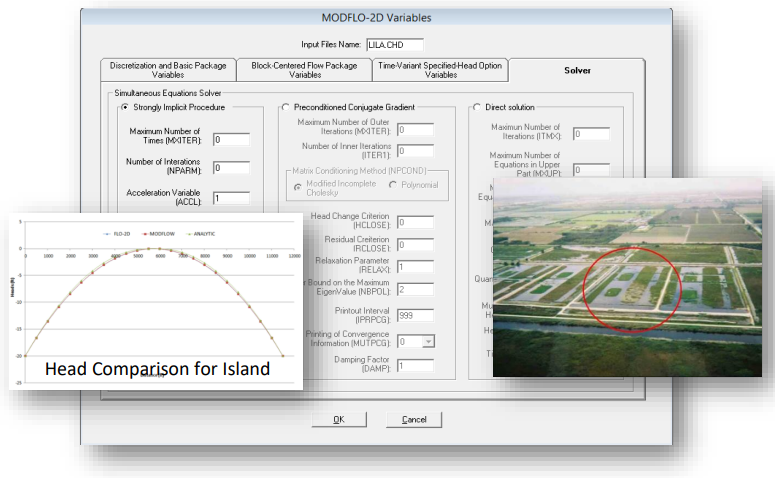
Task: Select the Solver tab
Action: pyautogui.click(x=577, y=70)
